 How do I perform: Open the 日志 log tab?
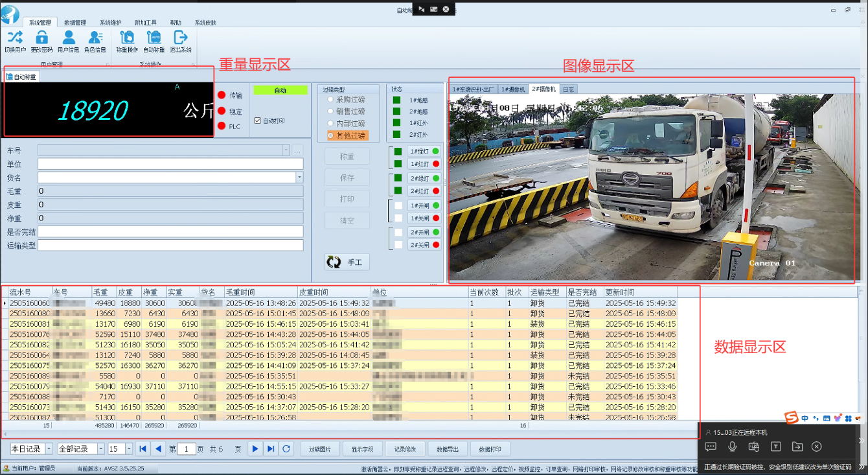(x=567, y=89)
